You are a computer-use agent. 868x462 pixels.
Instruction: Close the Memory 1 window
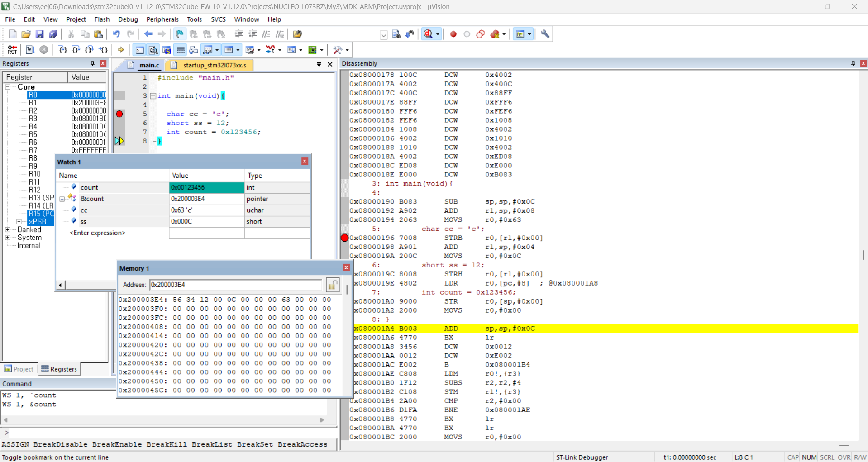point(346,268)
